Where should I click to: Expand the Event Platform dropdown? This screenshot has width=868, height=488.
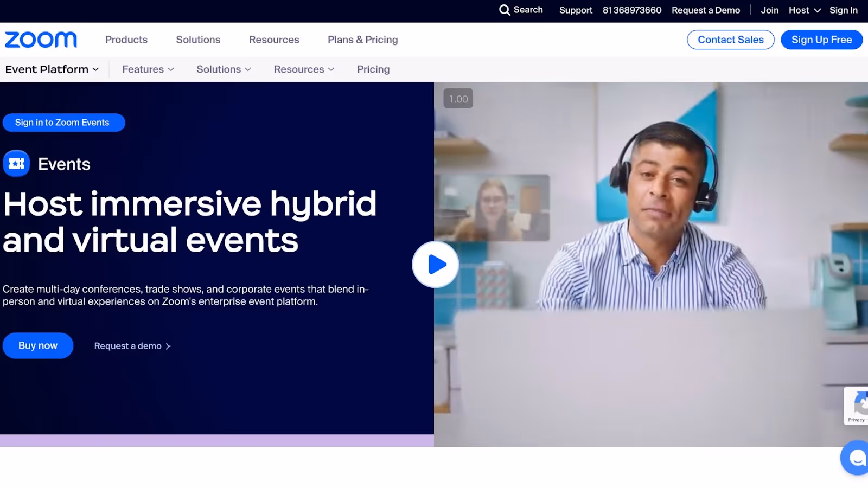pos(52,69)
